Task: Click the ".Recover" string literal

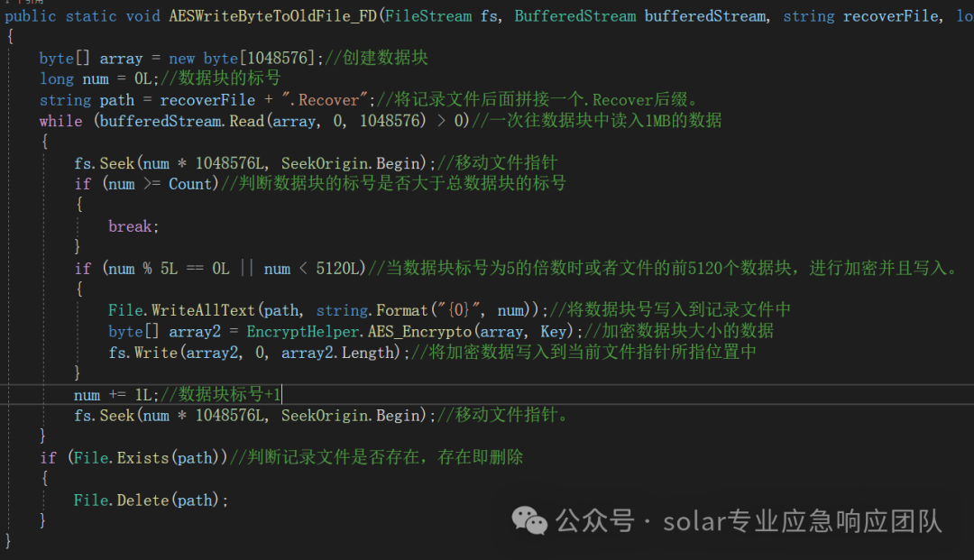Action: (x=320, y=99)
